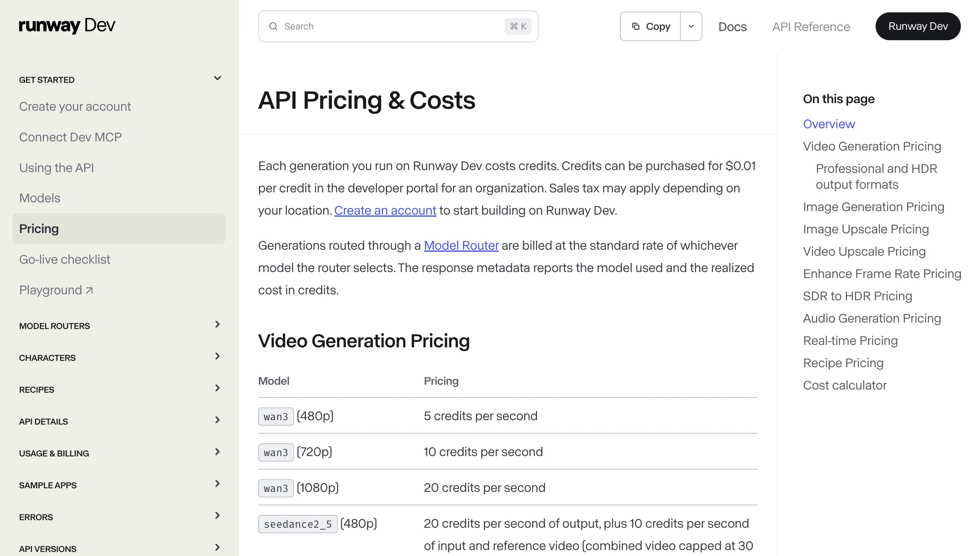Image resolution: width=980 pixels, height=556 pixels.
Task: Click the API Pricing & Costs heading
Action: (367, 100)
